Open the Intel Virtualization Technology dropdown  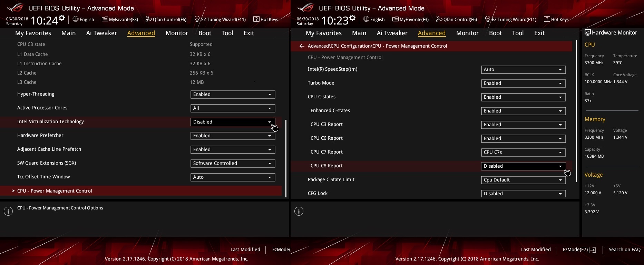pos(233,122)
